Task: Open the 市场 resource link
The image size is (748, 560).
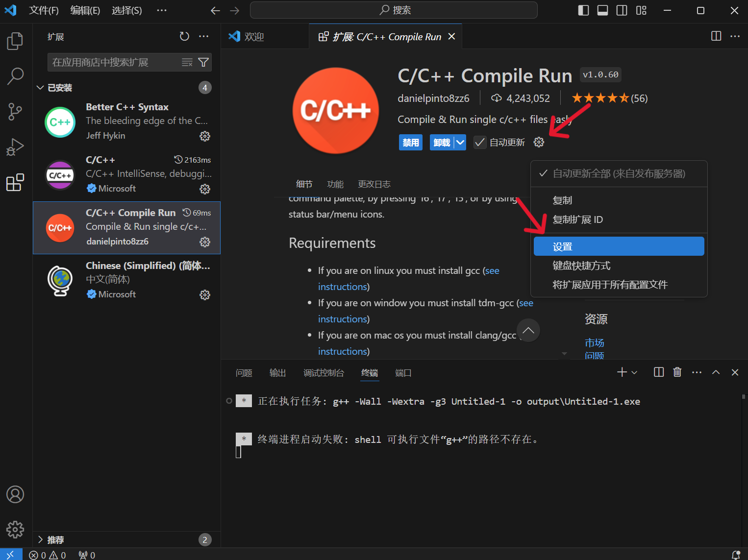Action: (594, 342)
